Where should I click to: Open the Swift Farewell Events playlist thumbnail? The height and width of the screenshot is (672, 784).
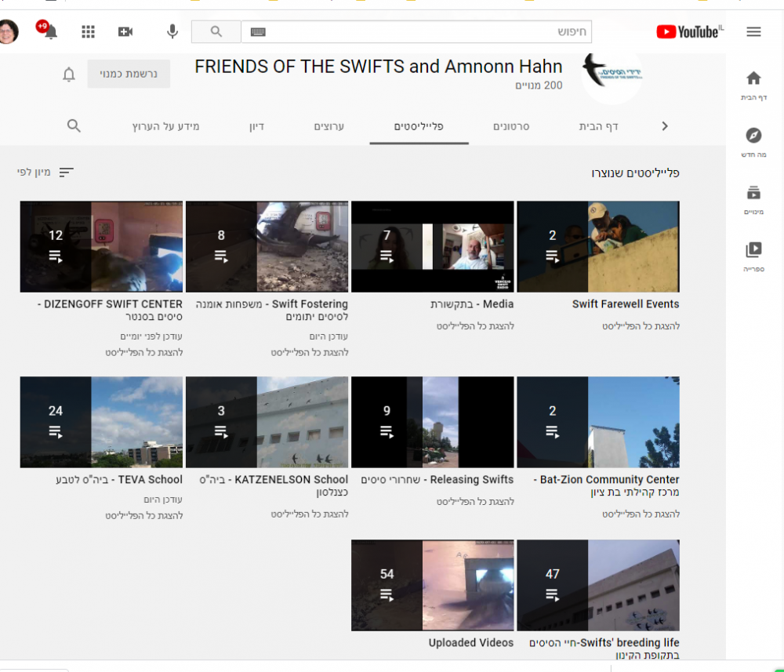point(597,246)
